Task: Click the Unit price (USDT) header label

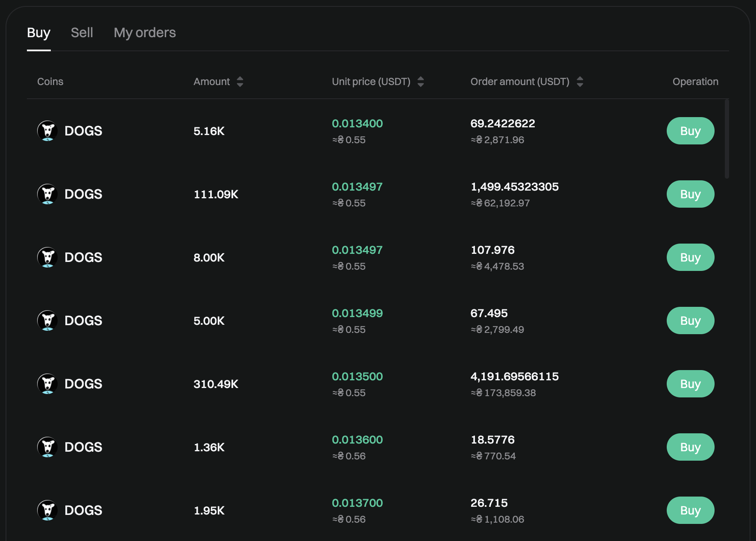Action: (x=371, y=82)
